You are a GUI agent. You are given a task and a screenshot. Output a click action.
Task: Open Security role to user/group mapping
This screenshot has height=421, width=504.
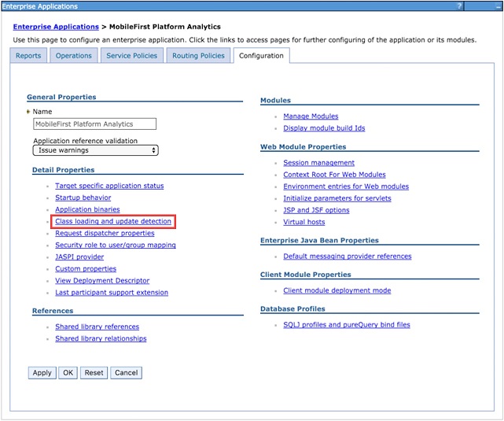pyautogui.click(x=116, y=246)
